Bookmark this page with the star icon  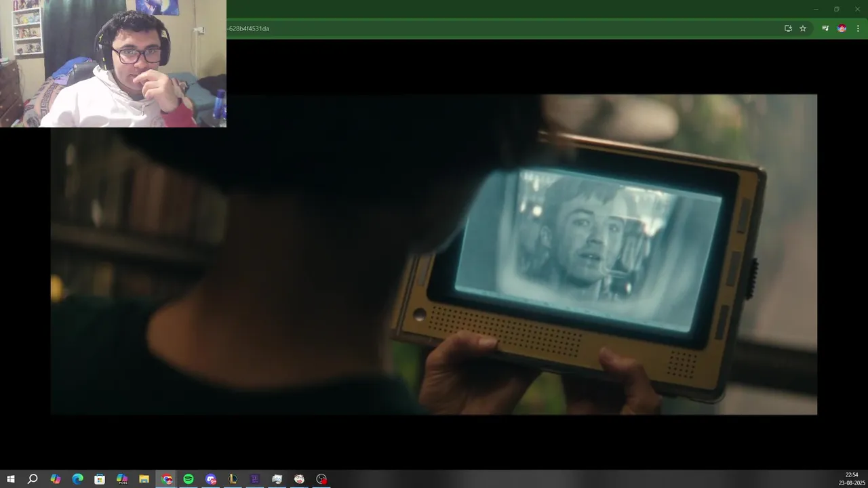[803, 28]
